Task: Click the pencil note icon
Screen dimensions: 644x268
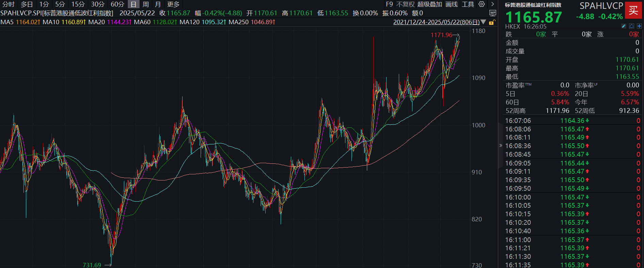Action: point(624,26)
